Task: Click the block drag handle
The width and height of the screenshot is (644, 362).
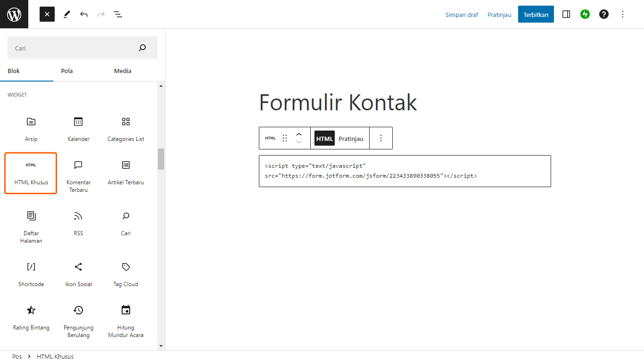Action: pyautogui.click(x=284, y=138)
